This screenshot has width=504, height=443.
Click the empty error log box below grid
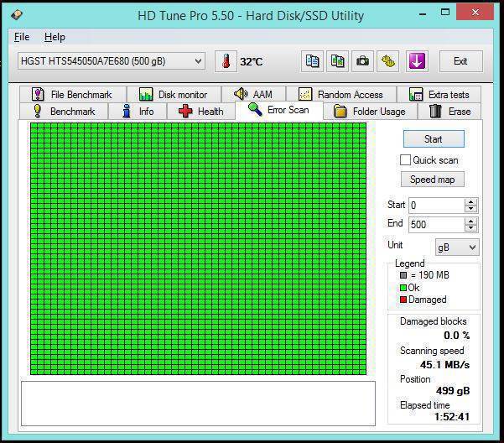(x=198, y=403)
